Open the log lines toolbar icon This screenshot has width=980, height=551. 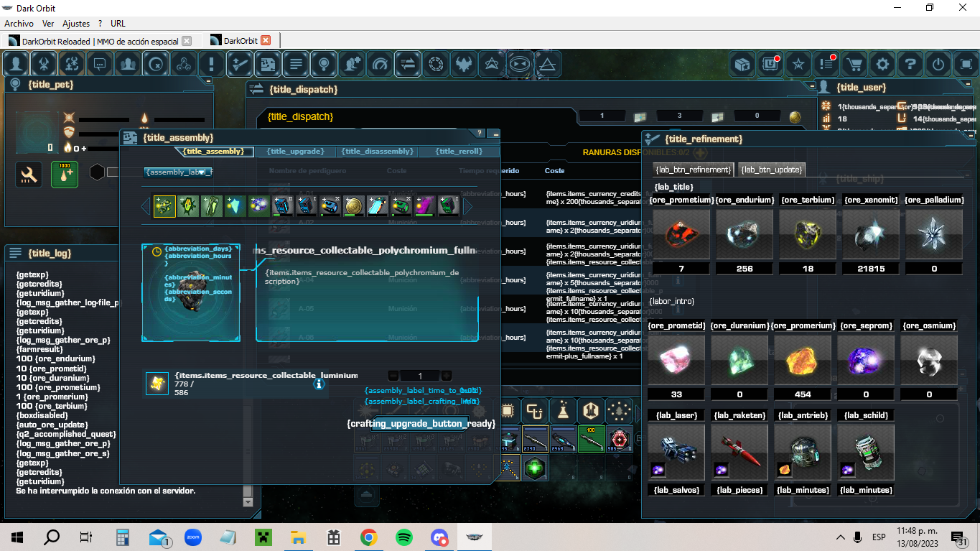[296, 64]
